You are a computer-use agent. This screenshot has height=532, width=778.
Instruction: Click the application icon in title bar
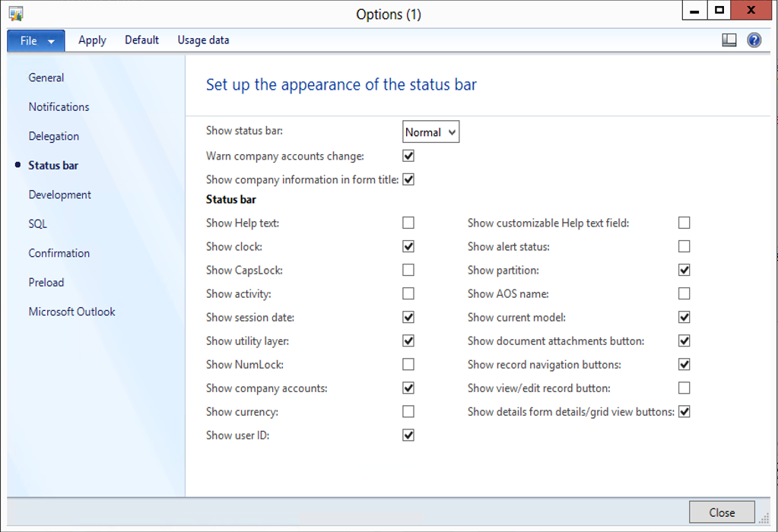click(16, 14)
